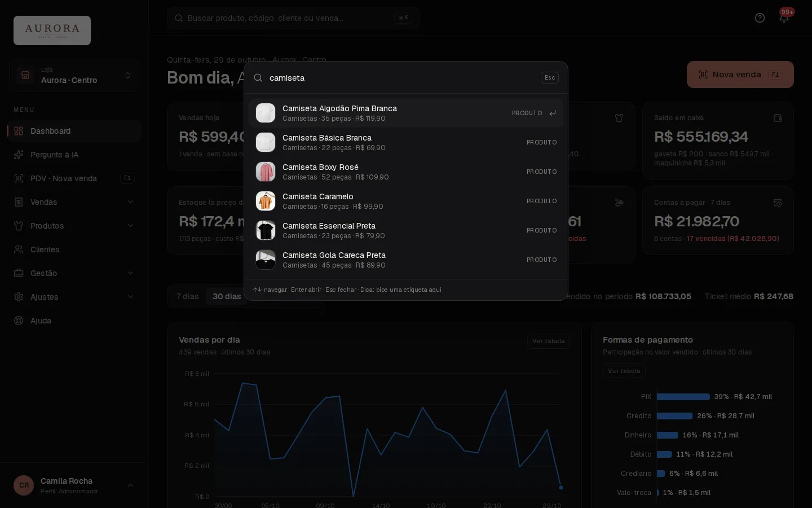
Task: Click Ver tabela in Formas de pagamento
Action: 624,371
